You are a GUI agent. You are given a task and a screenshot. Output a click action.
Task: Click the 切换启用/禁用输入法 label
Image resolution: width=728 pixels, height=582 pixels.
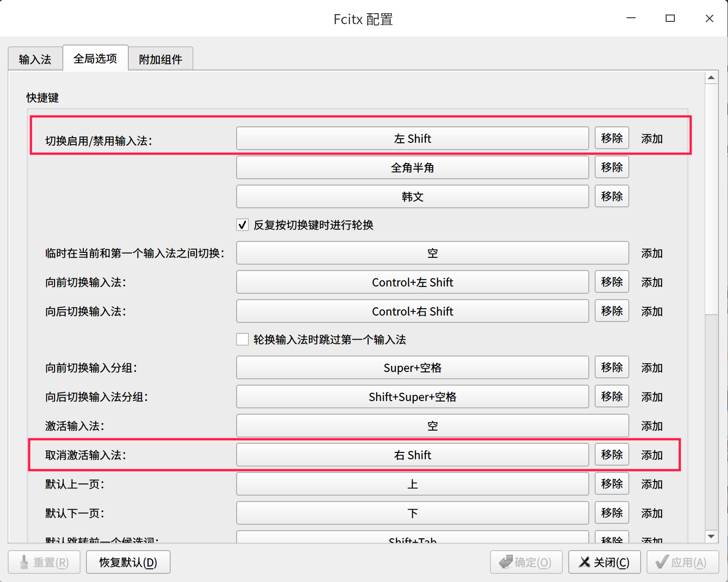pos(98,141)
